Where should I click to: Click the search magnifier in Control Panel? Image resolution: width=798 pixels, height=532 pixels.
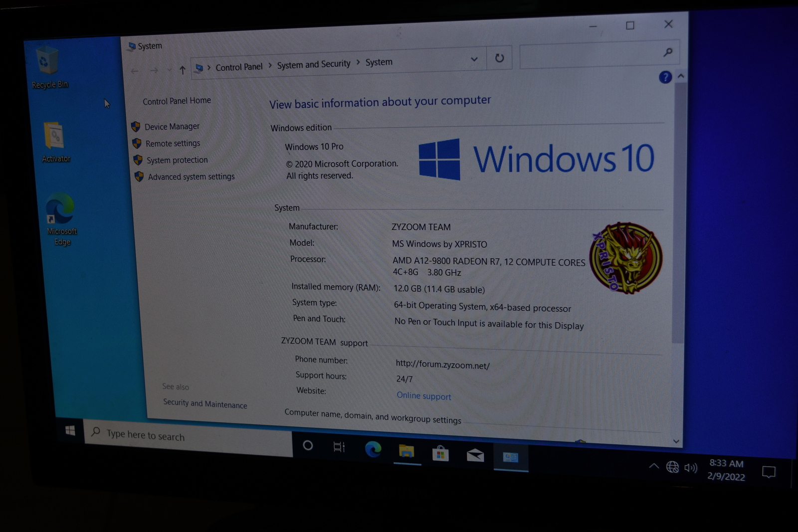[x=668, y=52]
